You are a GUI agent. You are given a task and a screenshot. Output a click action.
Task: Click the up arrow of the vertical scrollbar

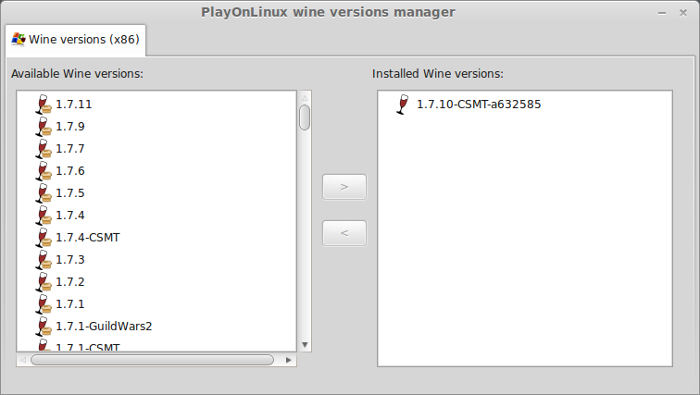coord(305,98)
